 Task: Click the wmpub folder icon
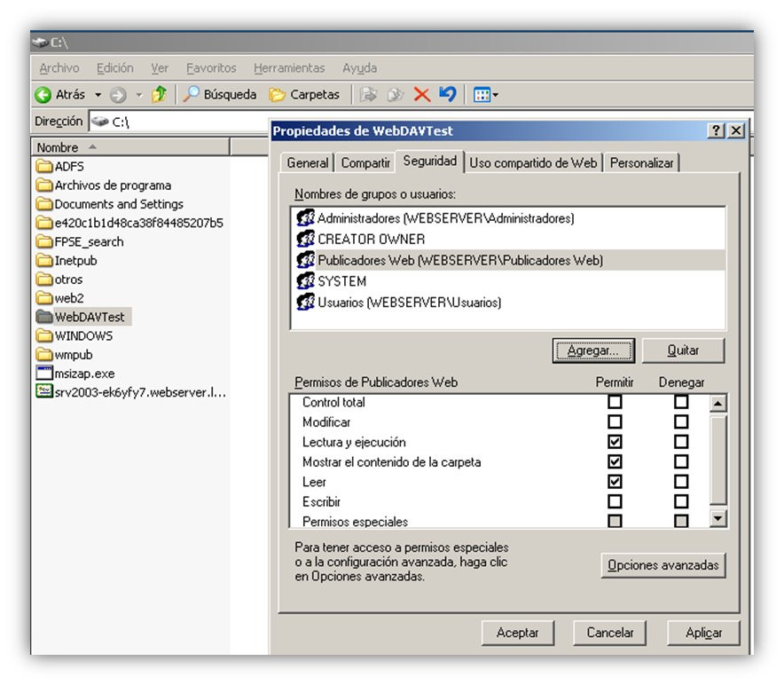pos(44,354)
